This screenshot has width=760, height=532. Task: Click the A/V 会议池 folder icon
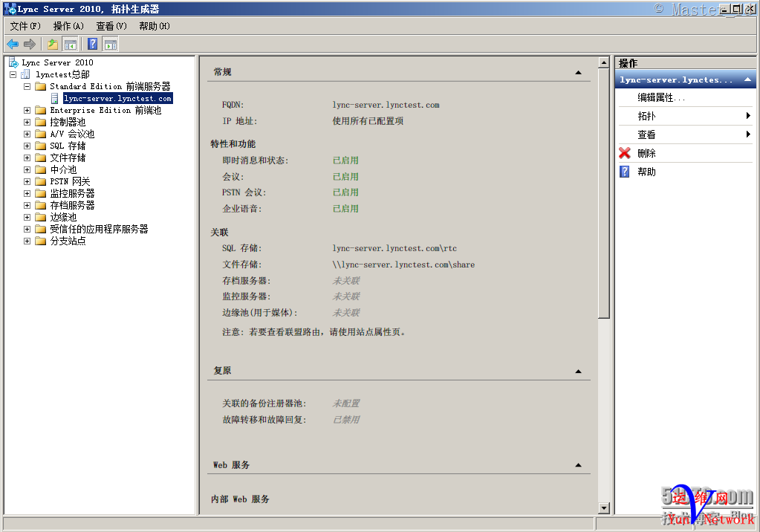click(x=41, y=134)
